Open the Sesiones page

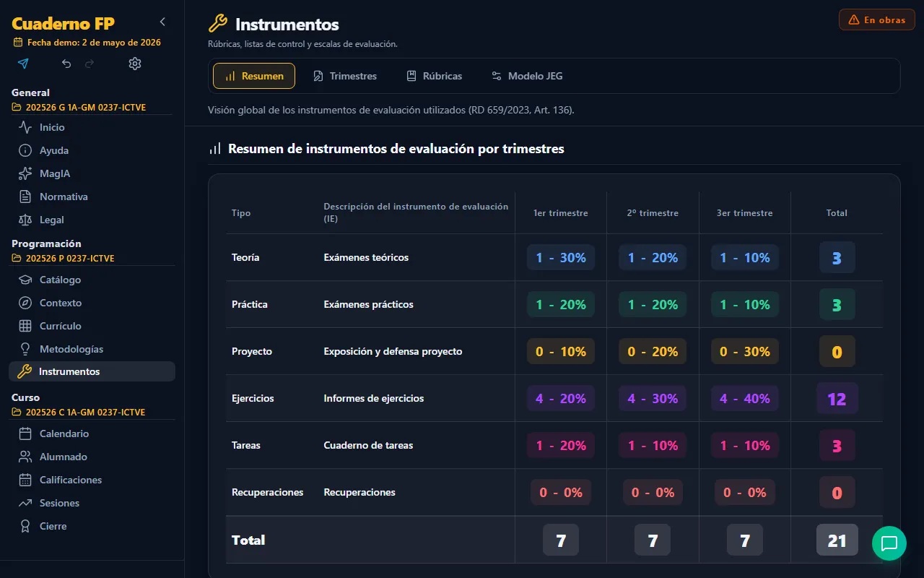click(x=92, y=503)
